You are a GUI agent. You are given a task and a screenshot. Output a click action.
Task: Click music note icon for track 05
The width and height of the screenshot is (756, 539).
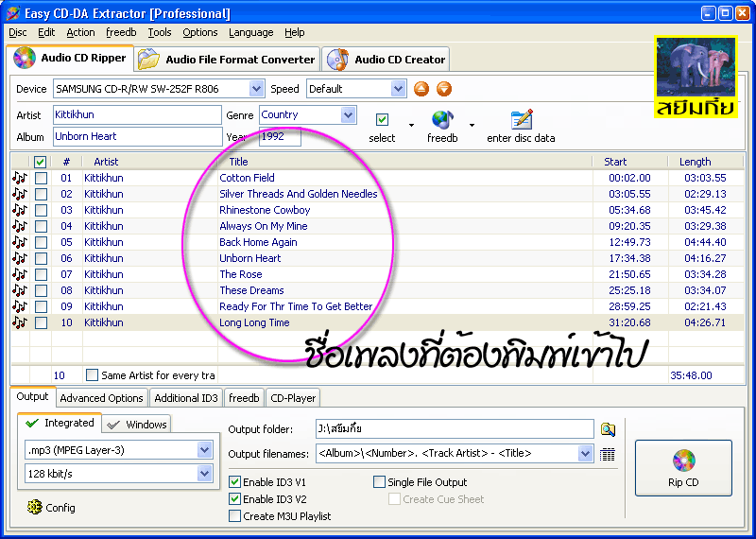point(20,242)
